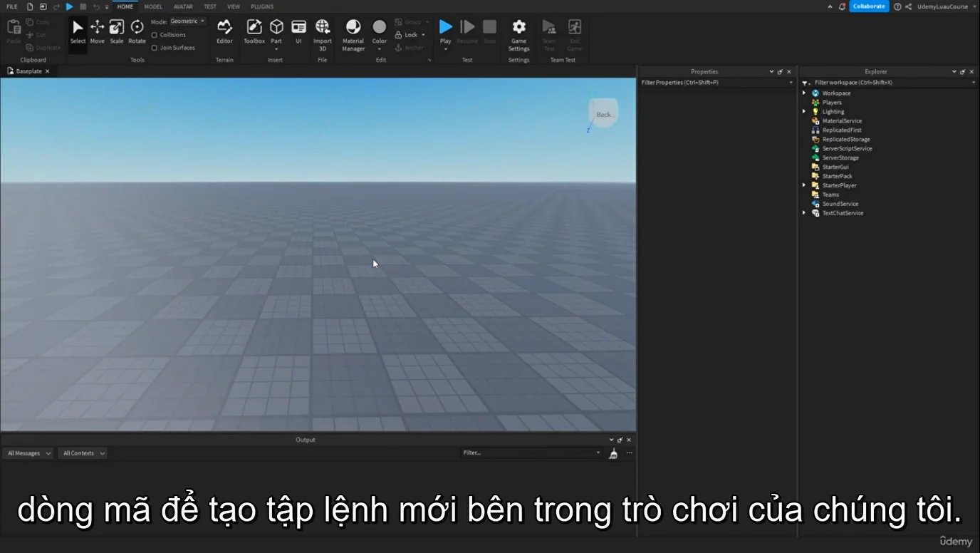Viewport: 980px width, 553px height.
Task: Click the Color tool icon
Action: click(380, 27)
